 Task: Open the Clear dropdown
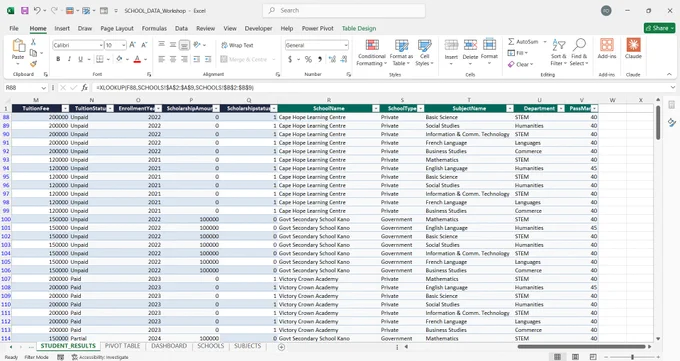point(520,64)
